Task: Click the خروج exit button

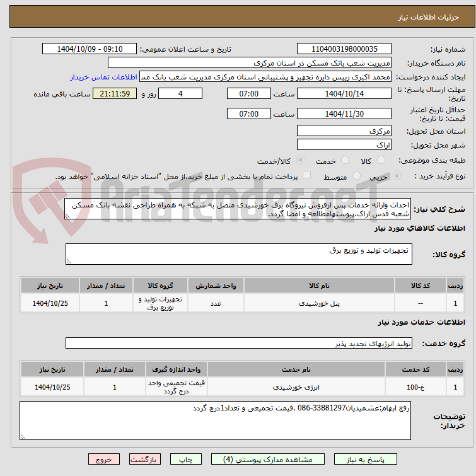Action: pyautogui.click(x=104, y=459)
